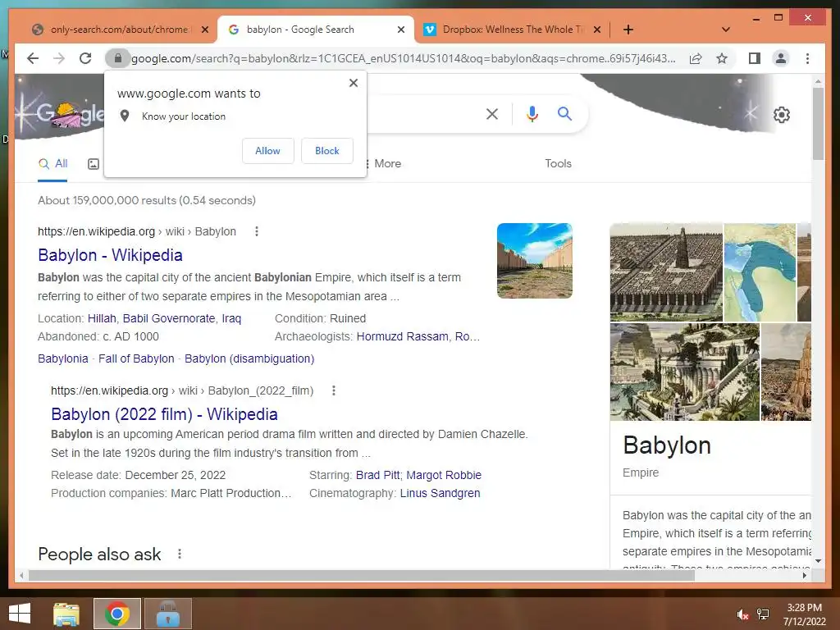Click the horizontal scrollbar thumb
The width and height of the screenshot is (840, 630).
coord(362,575)
